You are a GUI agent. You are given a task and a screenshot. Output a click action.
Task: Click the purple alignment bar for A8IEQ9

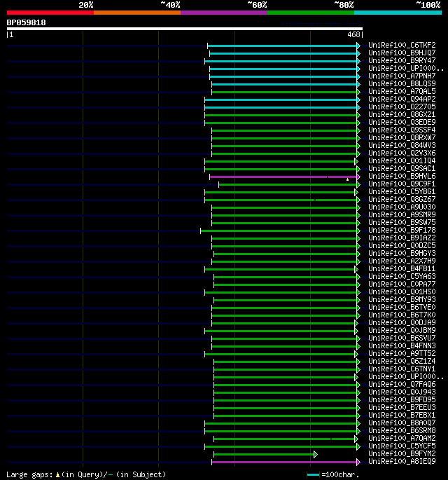tap(284, 462)
